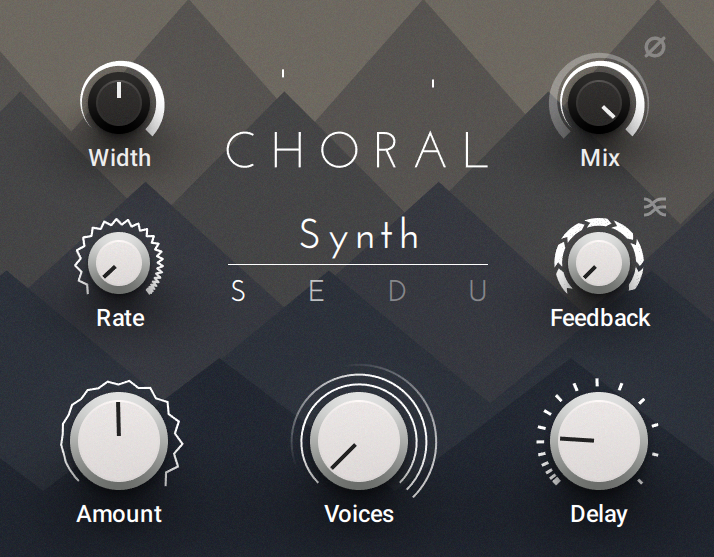
Task: Toggle the phase invert Ø icon
Action: pos(655,48)
